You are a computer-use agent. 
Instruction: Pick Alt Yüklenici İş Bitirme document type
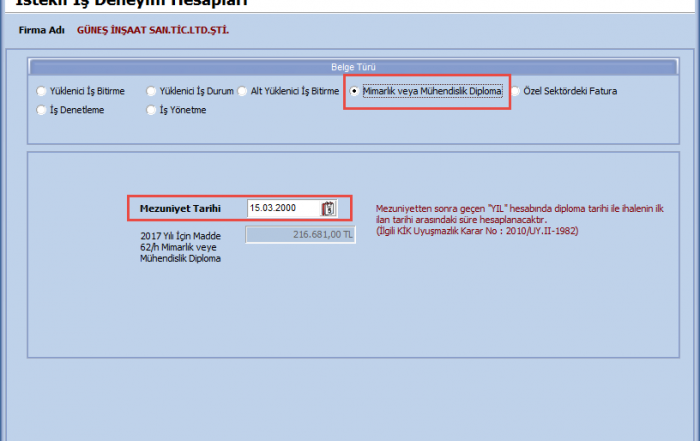click(242, 91)
